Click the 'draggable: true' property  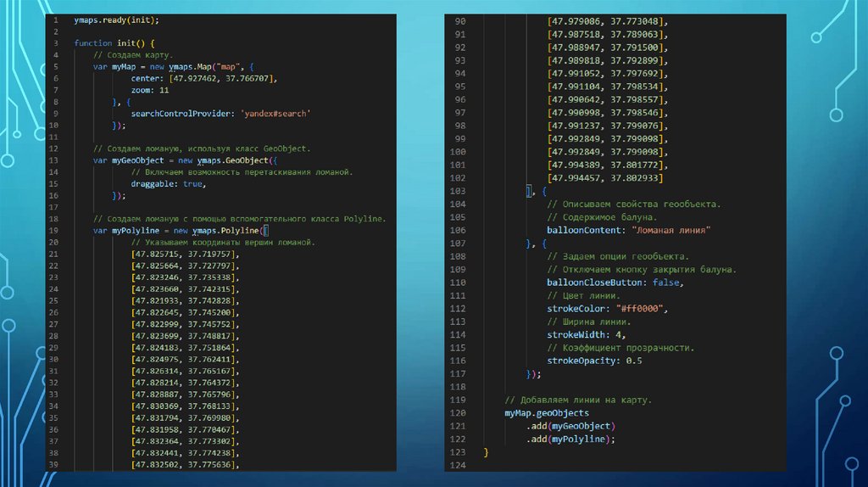coord(168,183)
